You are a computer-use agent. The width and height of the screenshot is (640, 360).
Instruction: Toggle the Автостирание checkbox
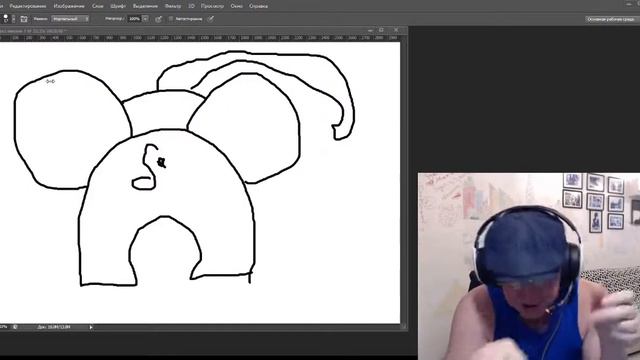coord(171,19)
